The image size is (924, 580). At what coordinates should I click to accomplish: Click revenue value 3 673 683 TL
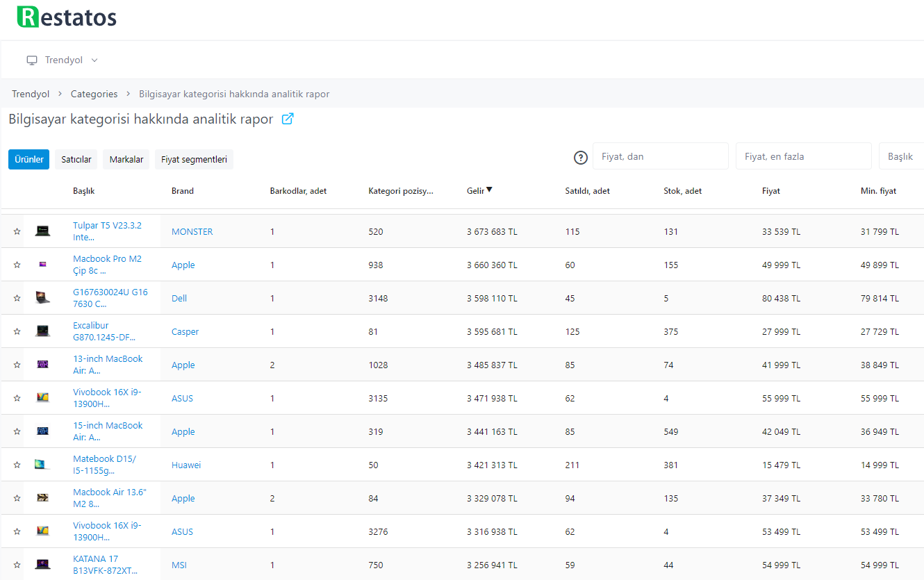point(492,232)
